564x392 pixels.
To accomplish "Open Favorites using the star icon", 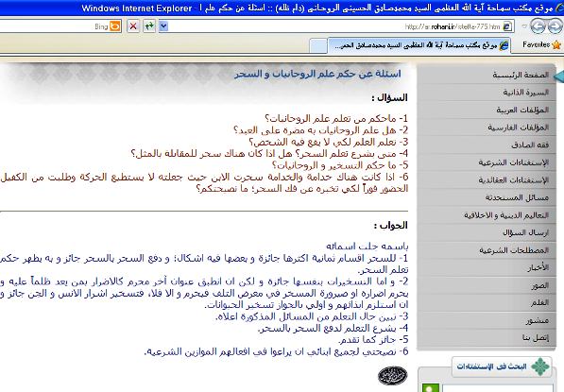I will [x=556, y=45].
